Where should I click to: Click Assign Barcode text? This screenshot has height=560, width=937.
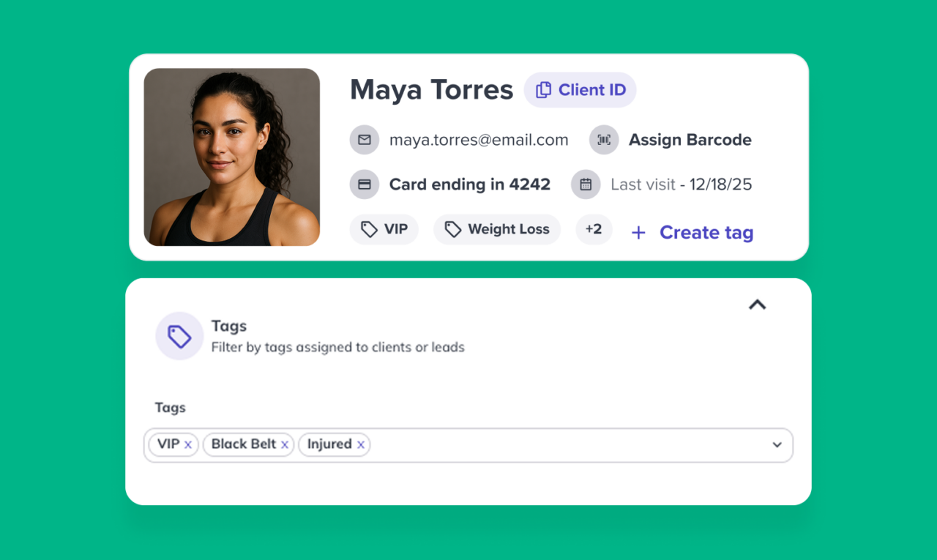[690, 140]
